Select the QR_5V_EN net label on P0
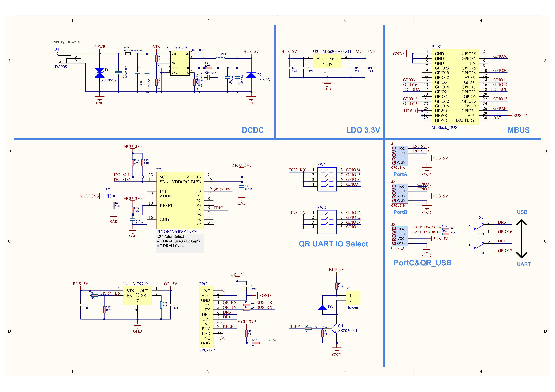 [x=222, y=189]
